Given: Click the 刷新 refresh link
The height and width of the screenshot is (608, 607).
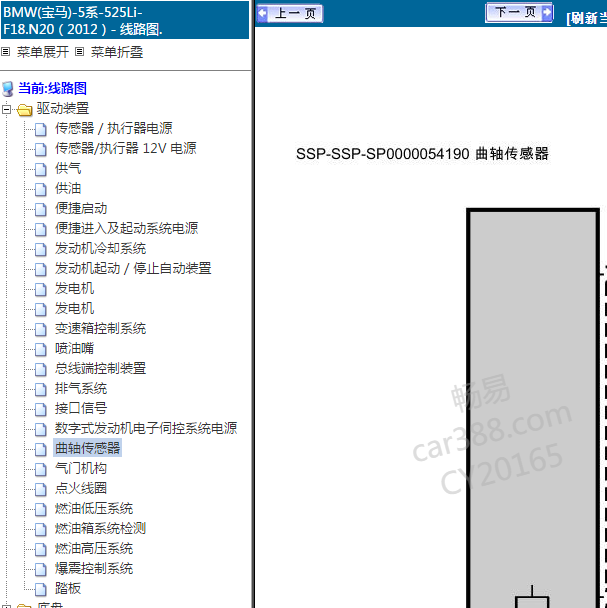Looking at the screenshot, I should (x=586, y=18).
